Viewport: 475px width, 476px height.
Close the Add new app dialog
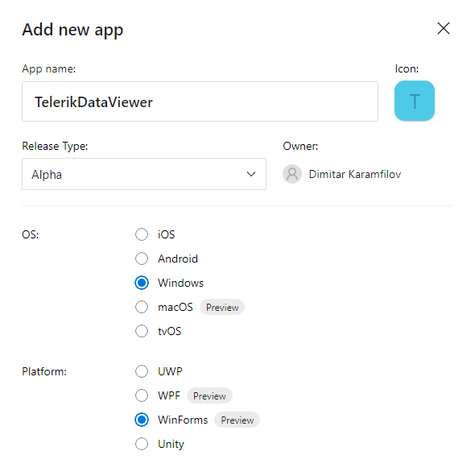(443, 28)
